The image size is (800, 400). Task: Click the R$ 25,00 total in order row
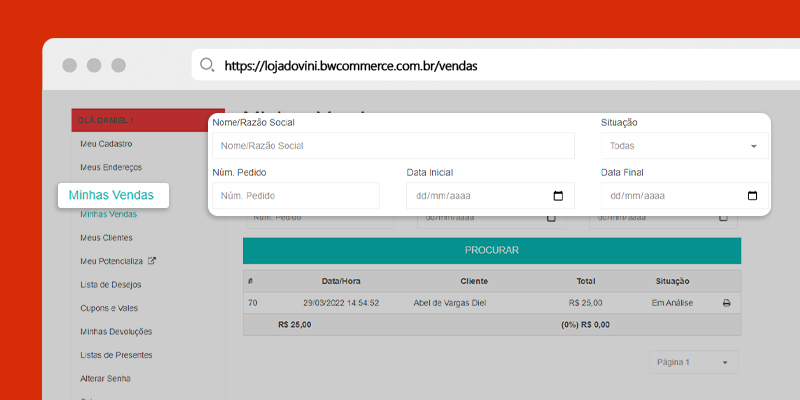pos(585,303)
